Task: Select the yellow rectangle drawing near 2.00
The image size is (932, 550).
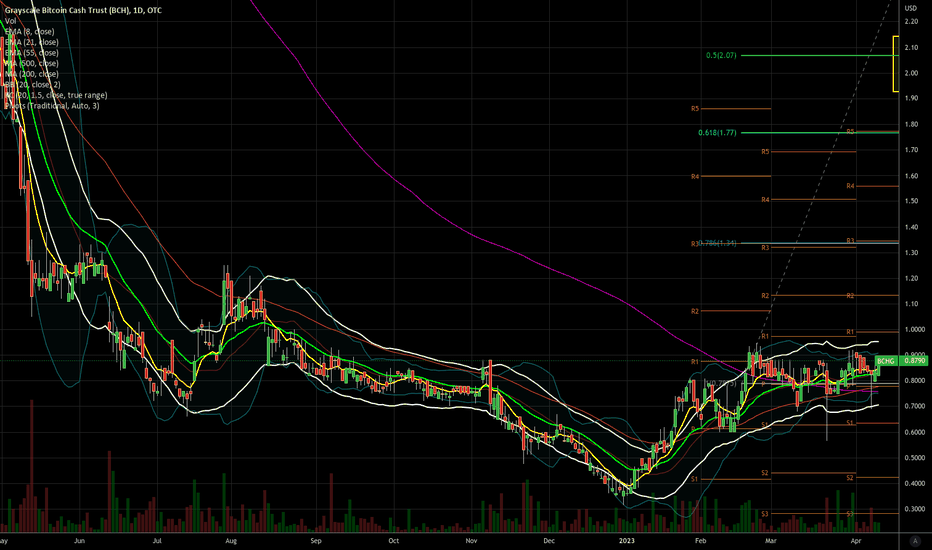Action: pyautogui.click(x=896, y=64)
